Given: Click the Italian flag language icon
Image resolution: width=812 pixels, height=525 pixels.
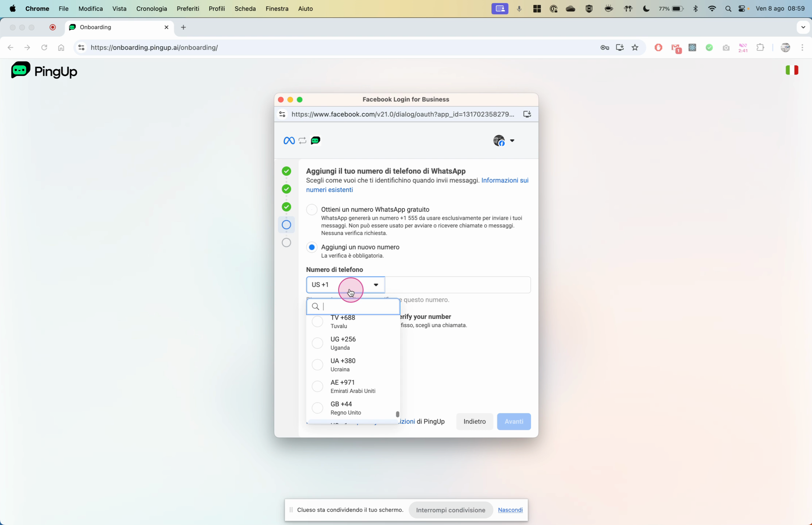Looking at the screenshot, I should (792, 70).
